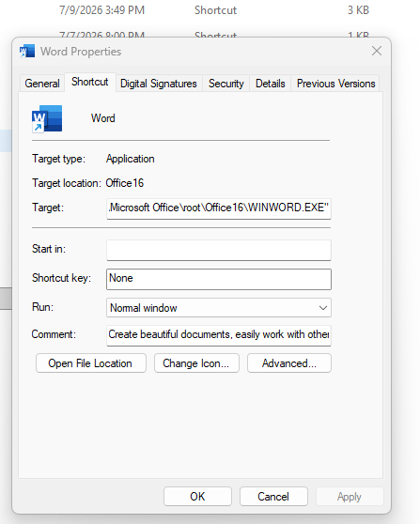The width and height of the screenshot is (420, 524).
Task: Click the large Word shortcut icon
Action: click(x=47, y=118)
